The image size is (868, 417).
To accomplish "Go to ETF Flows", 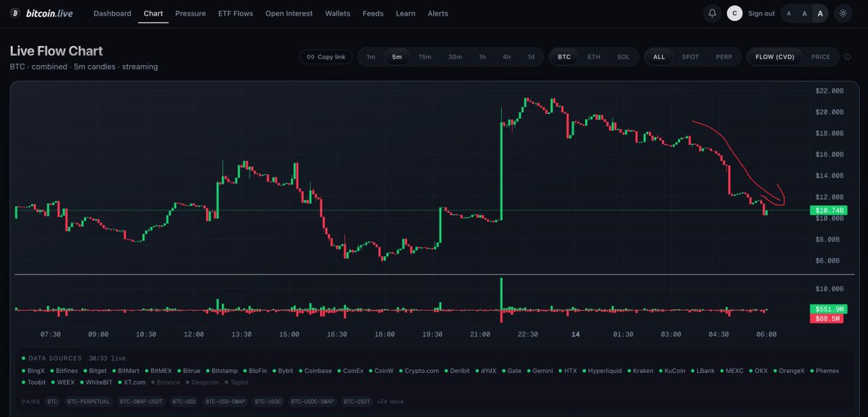I will point(236,13).
